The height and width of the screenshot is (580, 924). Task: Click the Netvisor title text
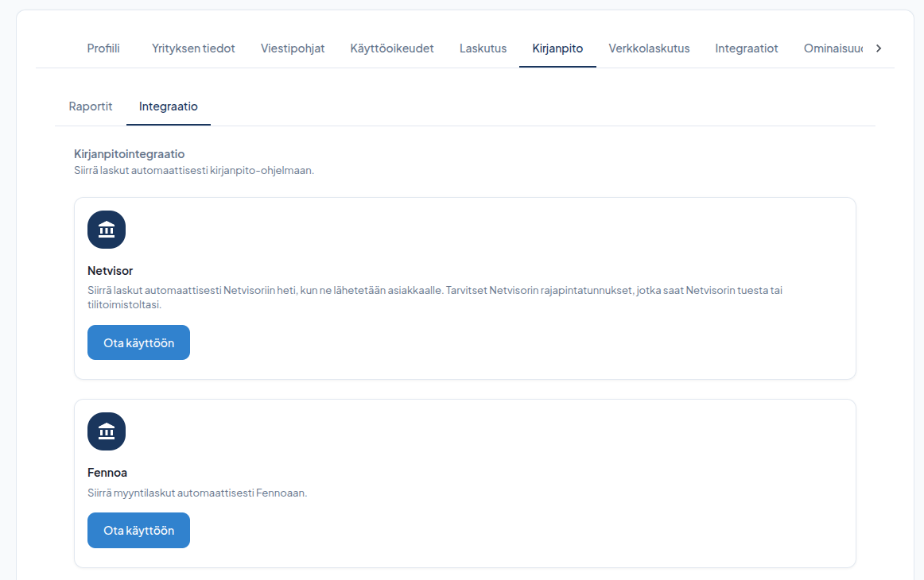point(111,271)
